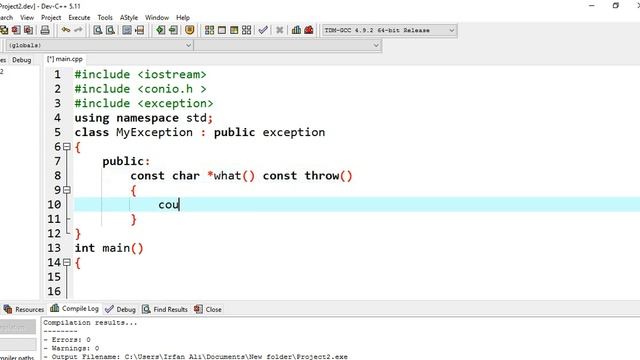640x360 pixels.
Task: Open Replace with the second magnifier icon
Action: click(x=110, y=30)
